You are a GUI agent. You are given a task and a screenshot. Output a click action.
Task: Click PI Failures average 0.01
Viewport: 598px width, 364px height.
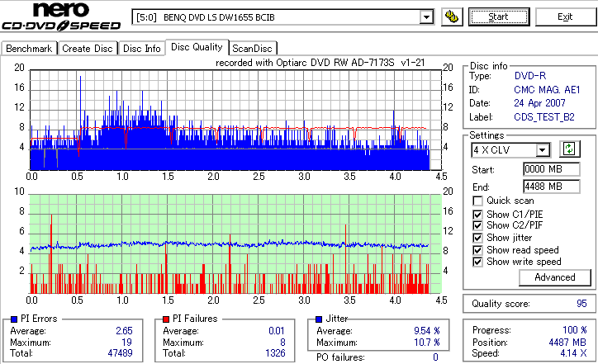277,330
